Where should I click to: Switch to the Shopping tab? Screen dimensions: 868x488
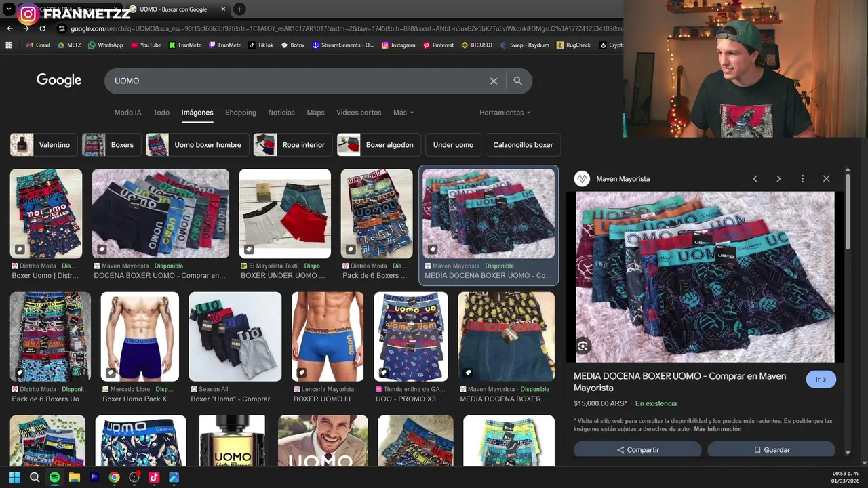pos(241,113)
